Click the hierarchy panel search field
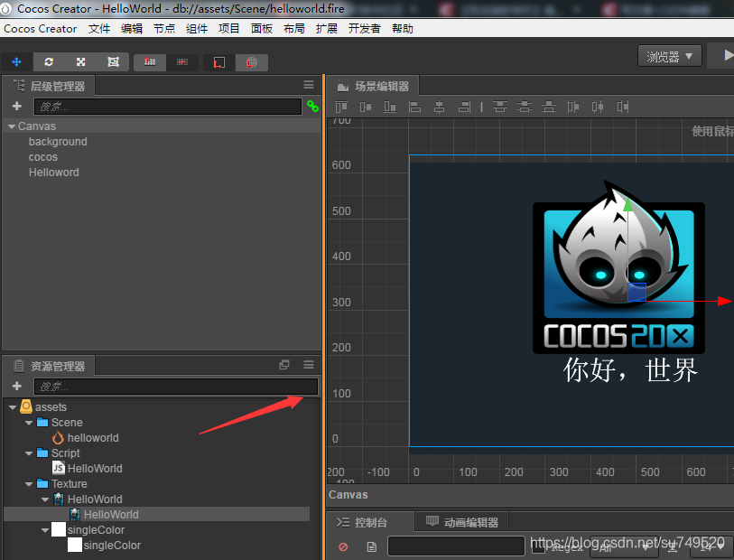 (168, 107)
